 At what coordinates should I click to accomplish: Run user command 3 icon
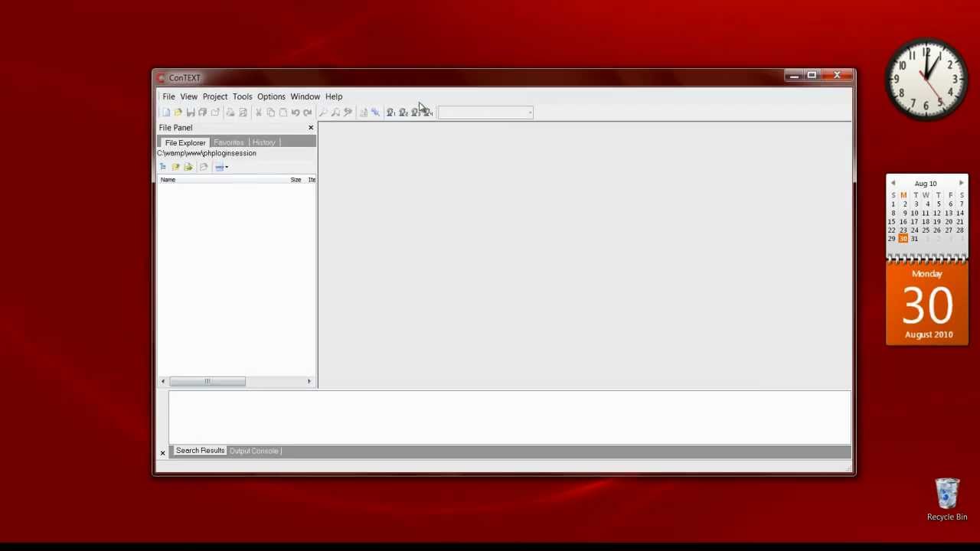(416, 112)
